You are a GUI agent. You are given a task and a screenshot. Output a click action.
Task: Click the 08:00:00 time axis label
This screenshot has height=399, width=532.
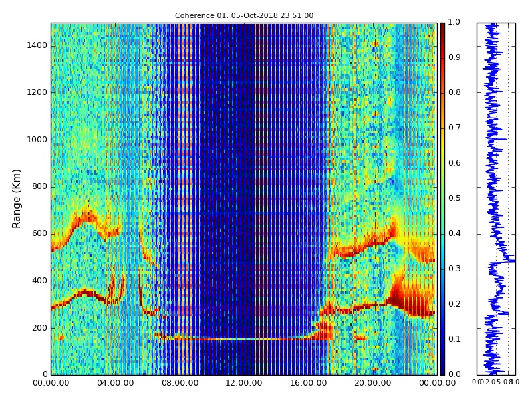(x=180, y=383)
